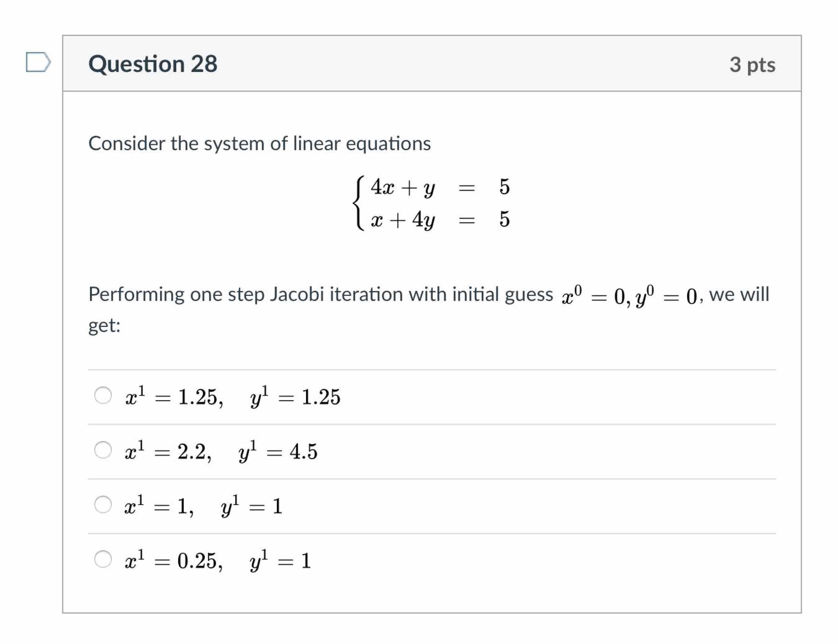Screen dimensions: 838x644
Task: Click the question prompt text
Action: [345, 295]
